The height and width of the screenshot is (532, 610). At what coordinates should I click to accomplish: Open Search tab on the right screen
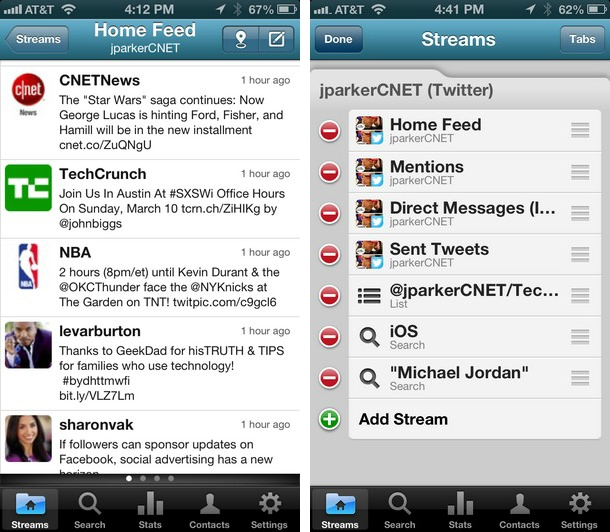coord(400,510)
